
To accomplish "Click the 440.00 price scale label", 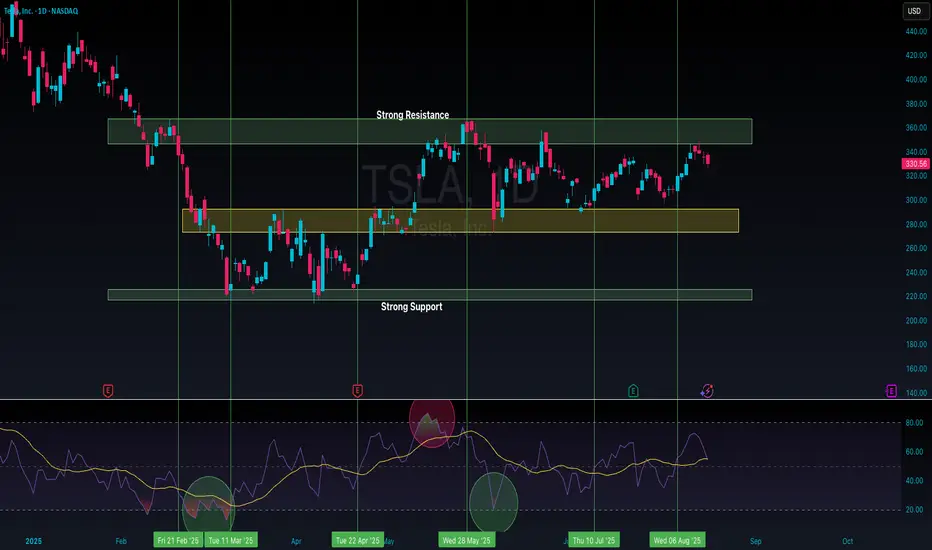I will 916,31.
